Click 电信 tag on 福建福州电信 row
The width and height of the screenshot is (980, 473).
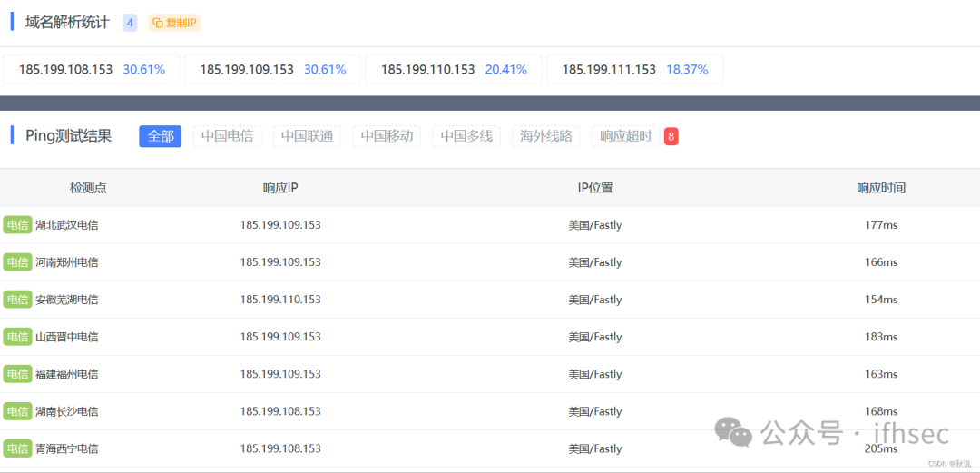(17, 374)
